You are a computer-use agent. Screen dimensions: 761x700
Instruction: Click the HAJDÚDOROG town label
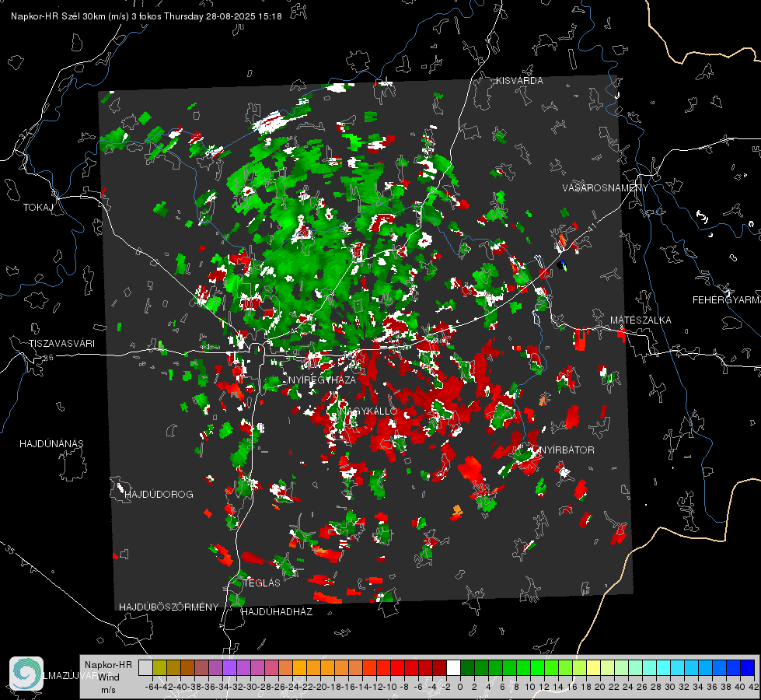click(x=159, y=494)
